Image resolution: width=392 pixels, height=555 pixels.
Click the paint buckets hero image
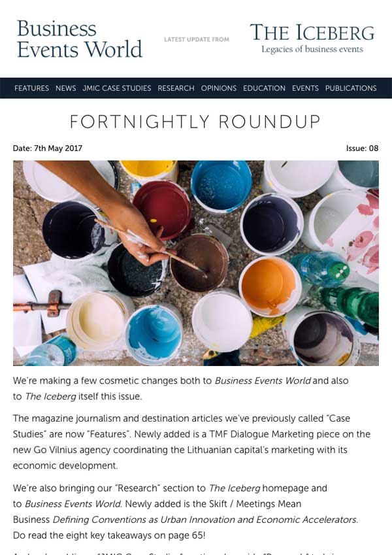[x=196, y=263]
